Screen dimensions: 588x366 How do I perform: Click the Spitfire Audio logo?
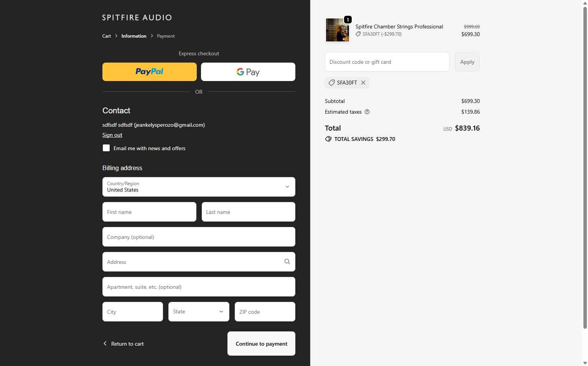pos(137,17)
